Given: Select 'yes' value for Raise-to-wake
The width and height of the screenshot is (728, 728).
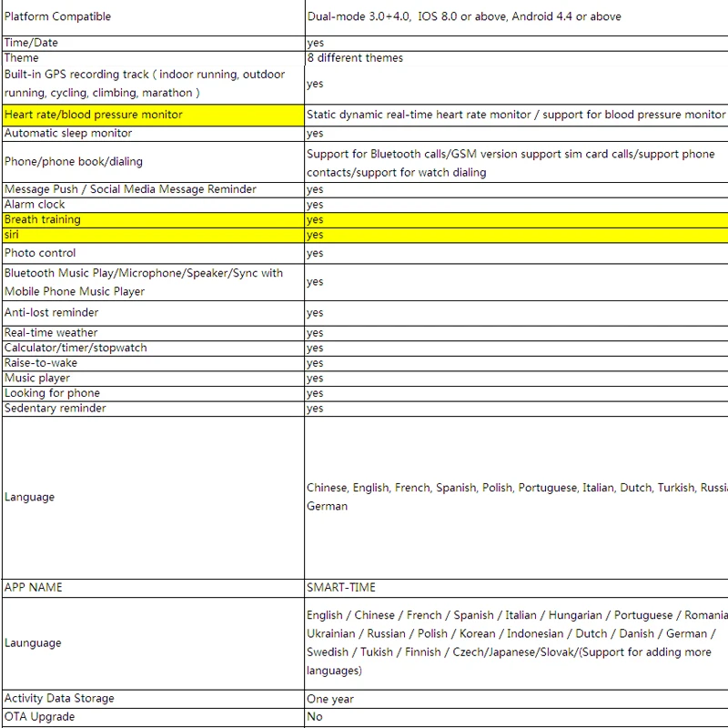Looking at the screenshot, I should [x=516, y=363].
